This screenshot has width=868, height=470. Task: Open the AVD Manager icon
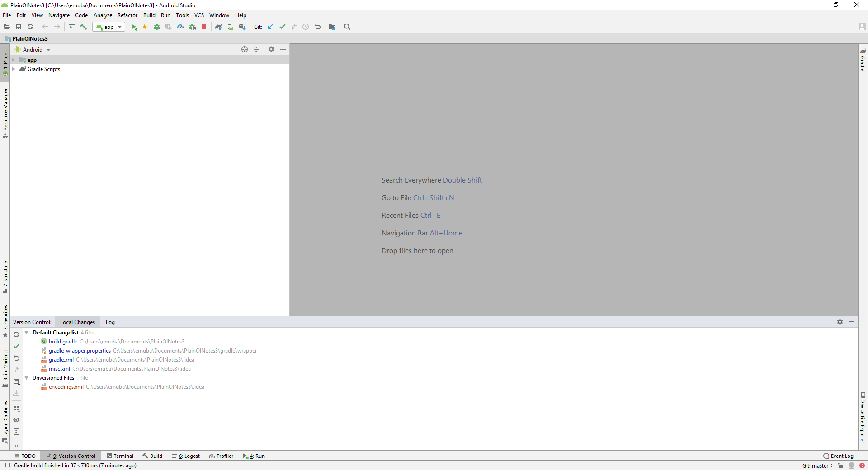point(230,27)
